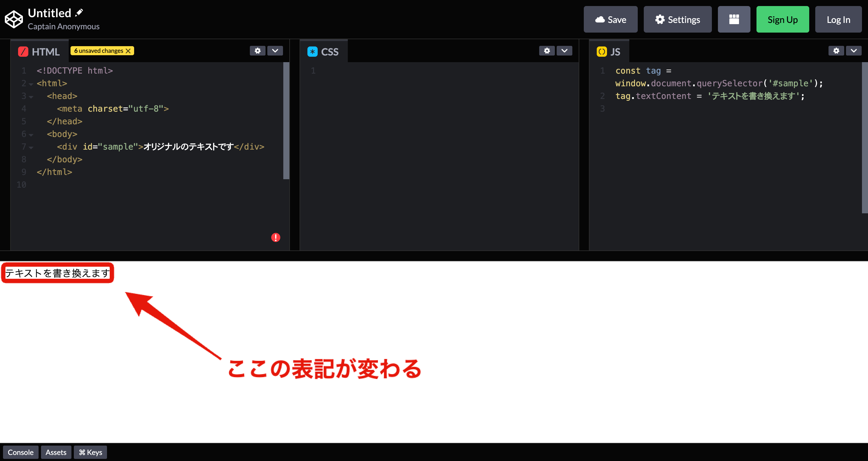Open the Assets panel

(56, 452)
